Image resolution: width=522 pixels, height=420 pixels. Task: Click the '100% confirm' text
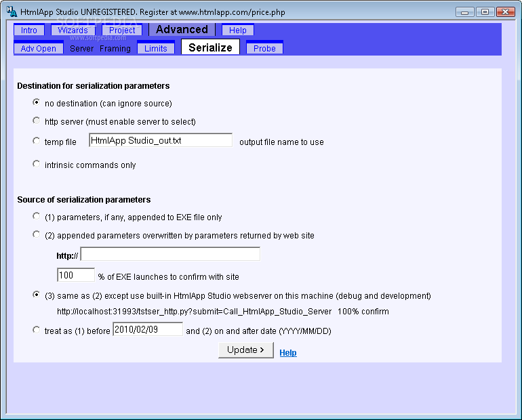[x=363, y=312]
